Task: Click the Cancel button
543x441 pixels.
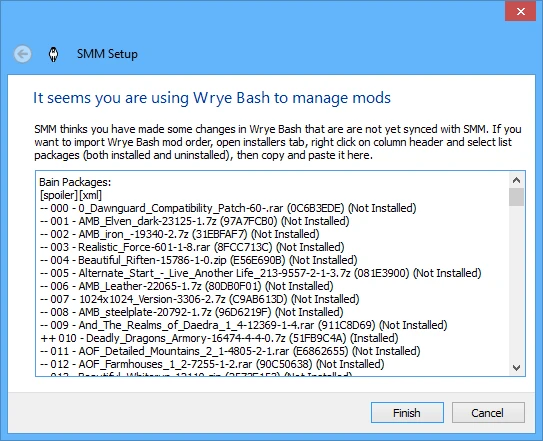Action: (x=488, y=413)
